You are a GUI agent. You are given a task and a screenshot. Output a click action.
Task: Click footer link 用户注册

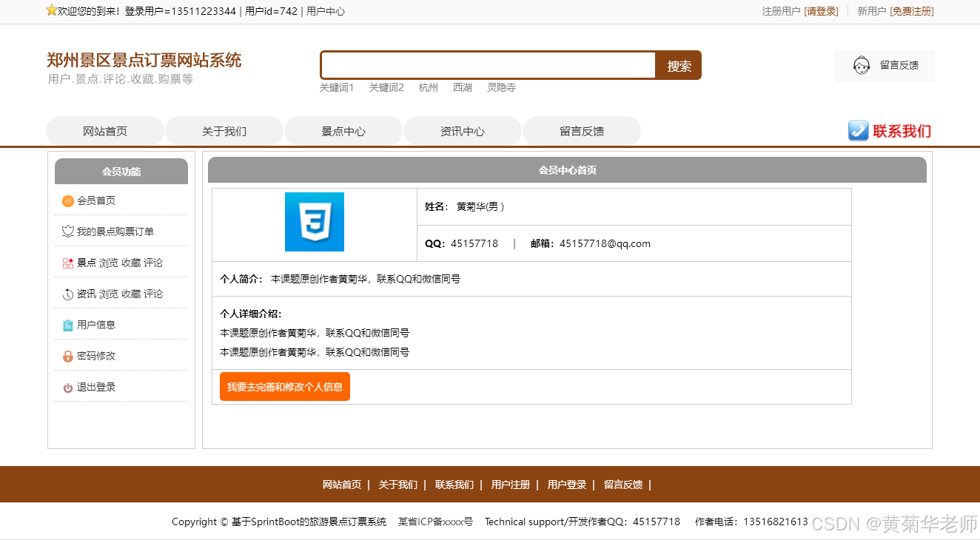[511, 485]
